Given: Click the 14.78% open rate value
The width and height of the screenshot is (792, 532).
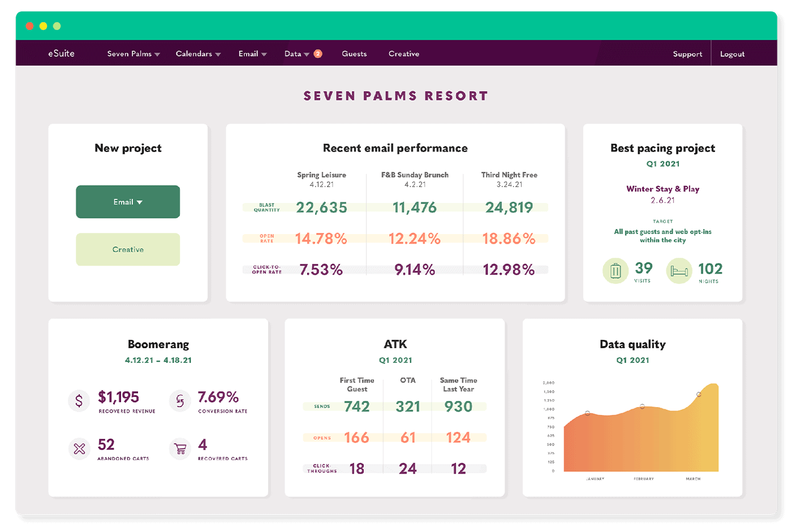Looking at the screenshot, I should (x=321, y=239).
